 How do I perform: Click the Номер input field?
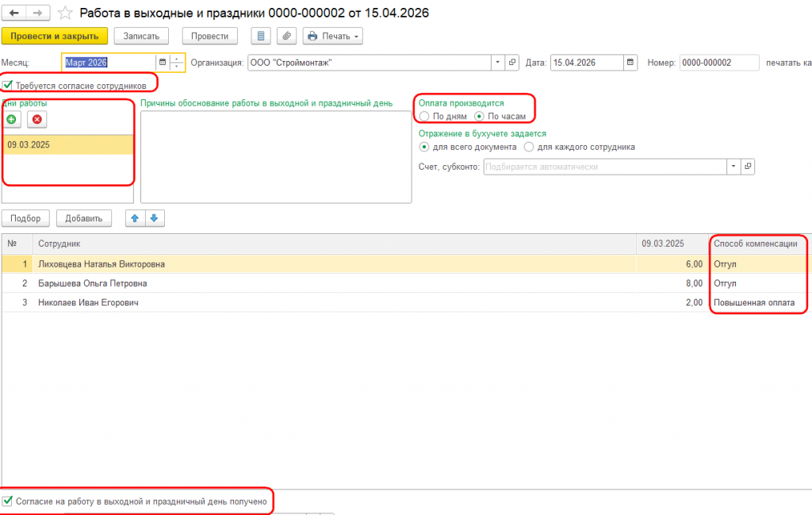719,63
